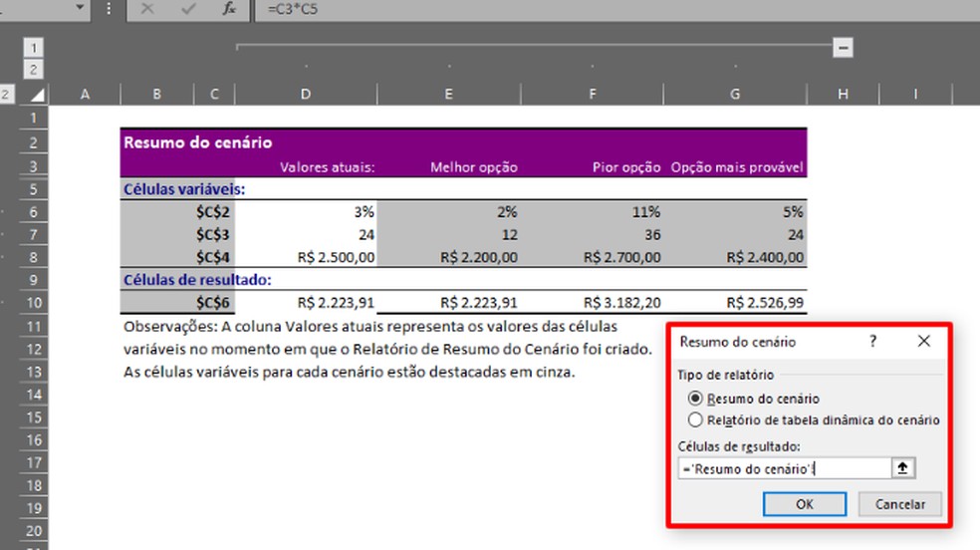Image resolution: width=980 pixels, height=550 pixels.
Task: Click the Select All corner triangle
Action: 37,95
